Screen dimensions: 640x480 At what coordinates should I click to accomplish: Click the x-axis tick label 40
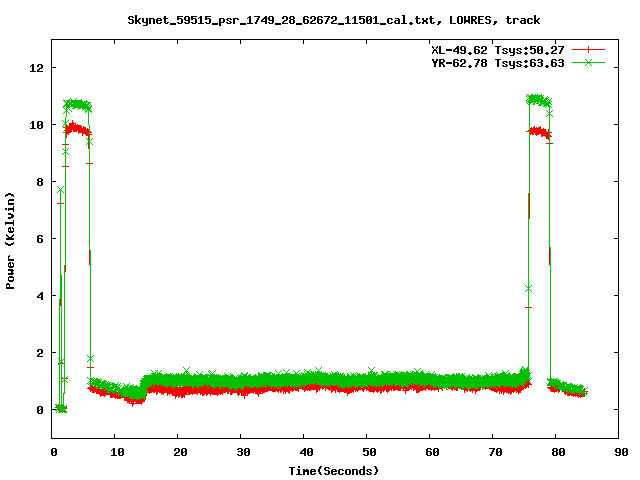(307, 452)
